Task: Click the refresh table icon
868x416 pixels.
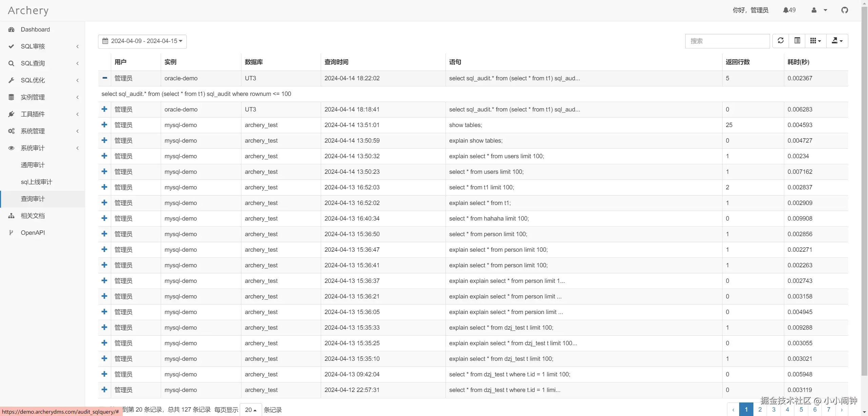Action: click(x=781, y=41)
